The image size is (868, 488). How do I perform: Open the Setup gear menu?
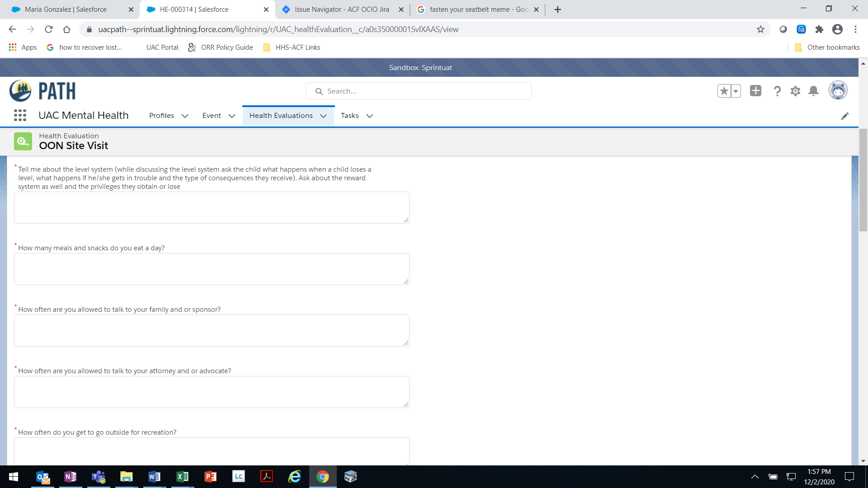point(795,91)
